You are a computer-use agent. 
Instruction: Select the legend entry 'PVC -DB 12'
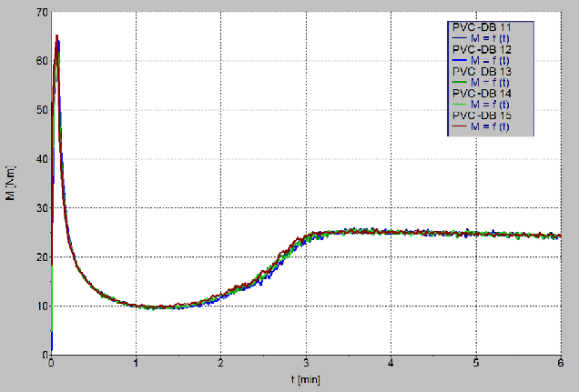(482, 49)
